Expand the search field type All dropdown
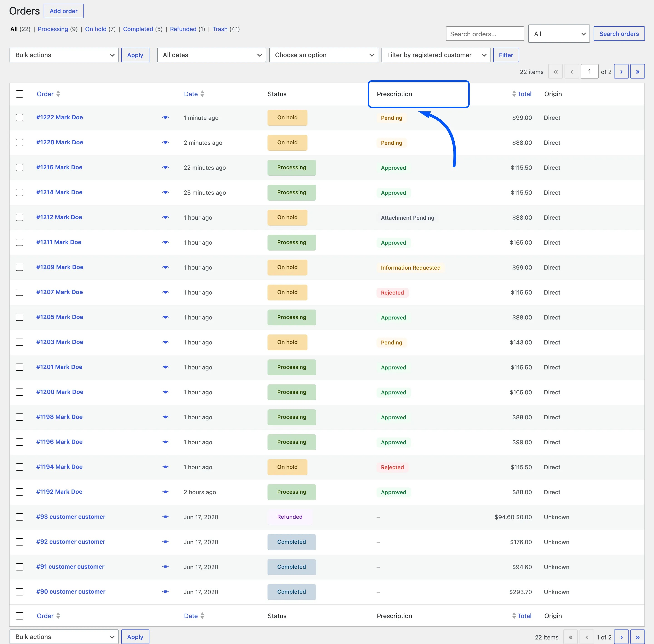This screenshot has width=654, height=644. [x=559, y=34]
